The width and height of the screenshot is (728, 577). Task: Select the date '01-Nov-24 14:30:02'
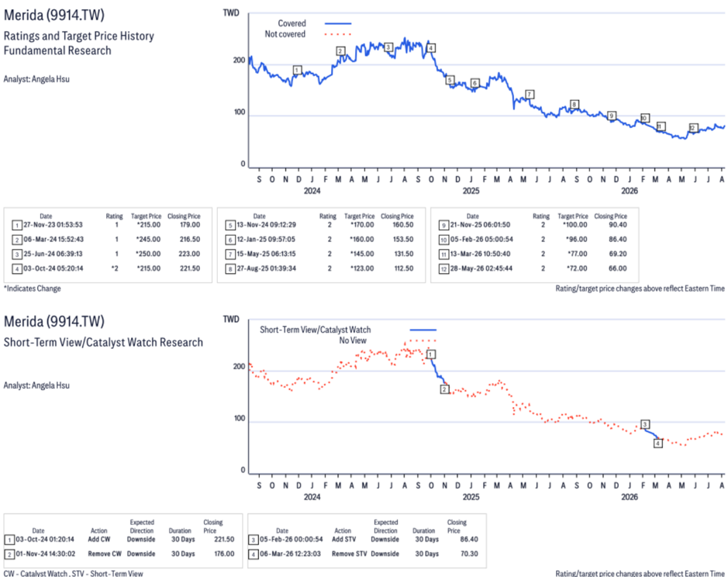[x=46, y=554]
